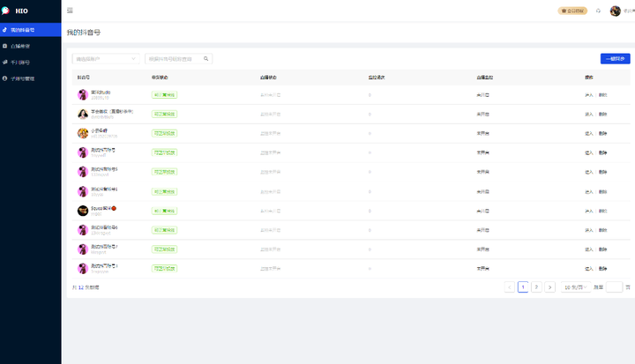Click the avatar of the first account row
The height and width of the screenshot is (364, 635).
point(83,94)
